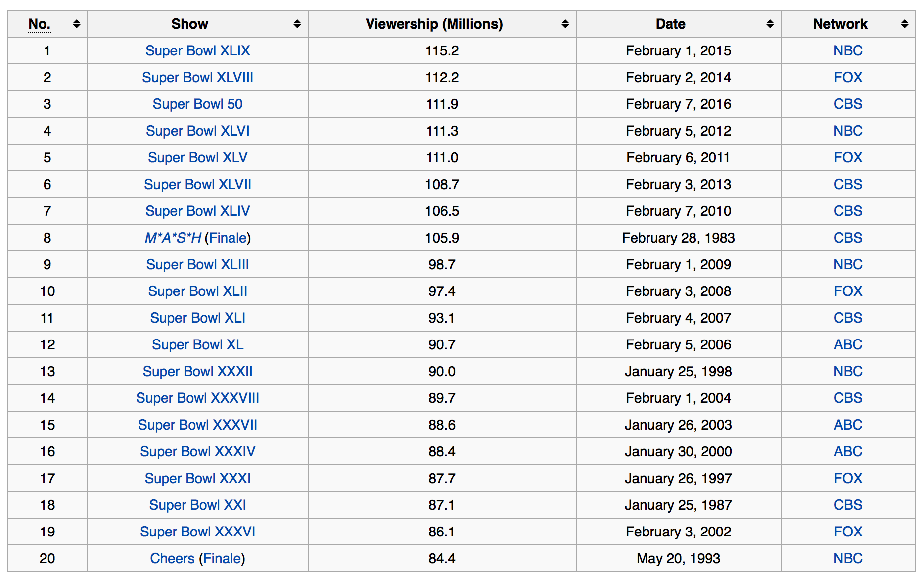Viewport: 924px width, 583px height.
Task: Open the Super Bowl XL link
Action: point(197,344)
